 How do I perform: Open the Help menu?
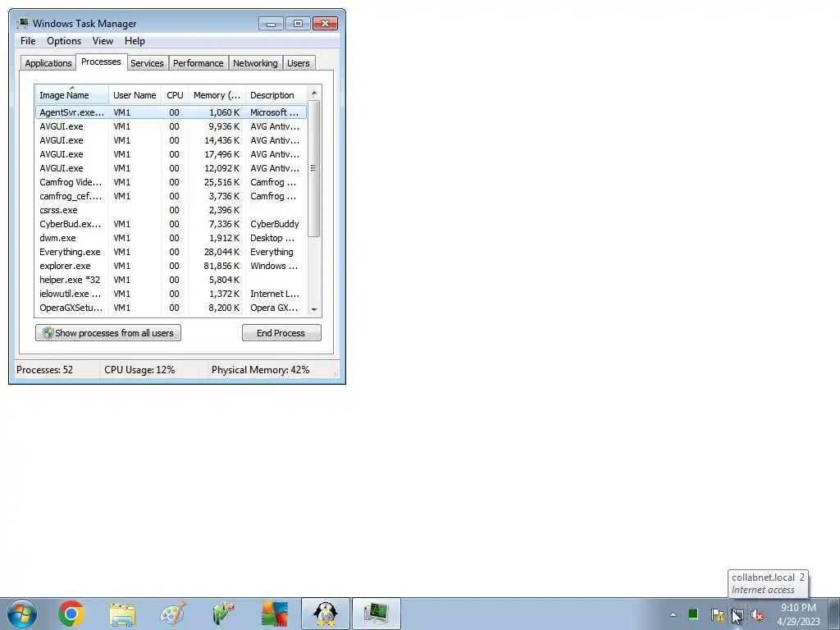tap(135, 41)
